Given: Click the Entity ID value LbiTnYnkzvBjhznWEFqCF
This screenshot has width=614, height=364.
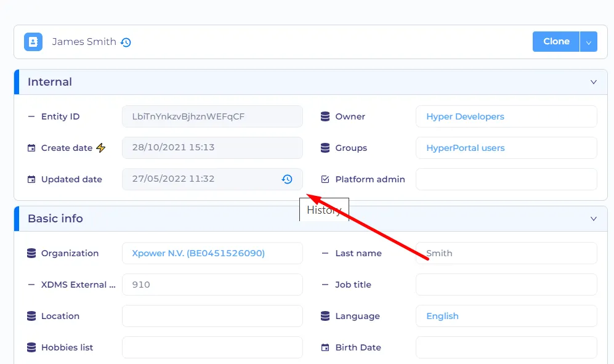Looking at the screenshot, I should [188, 116].
